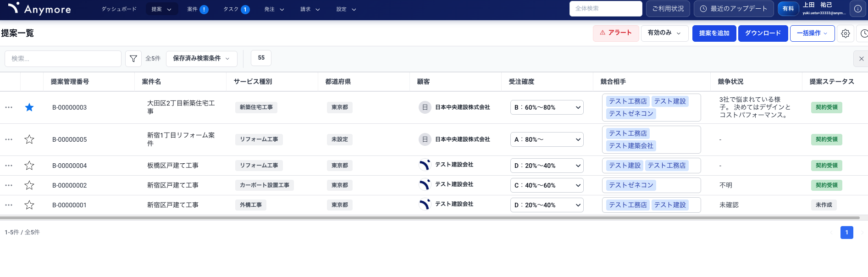Change 受注確度 for B-00000003
This screenshot has width=868, height=277.
coord(547,107)
